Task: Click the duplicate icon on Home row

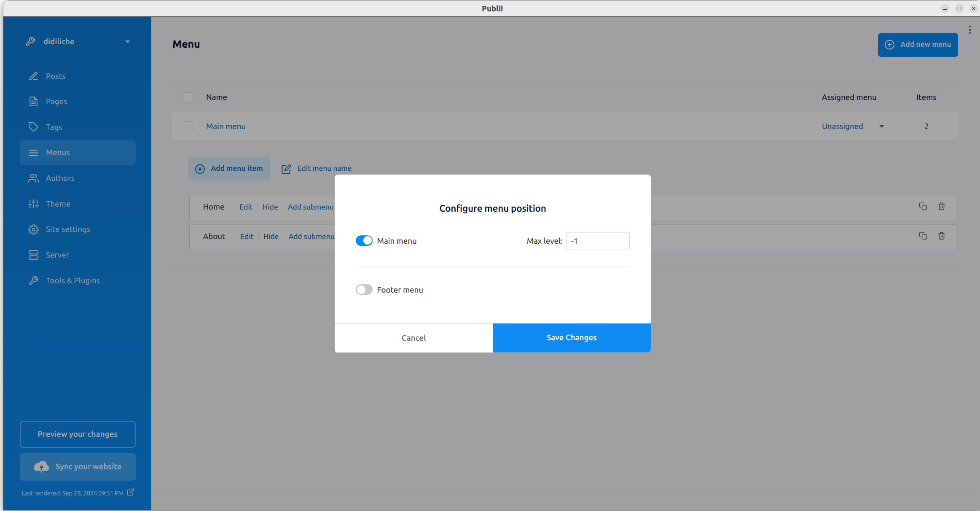Action: 923,207
